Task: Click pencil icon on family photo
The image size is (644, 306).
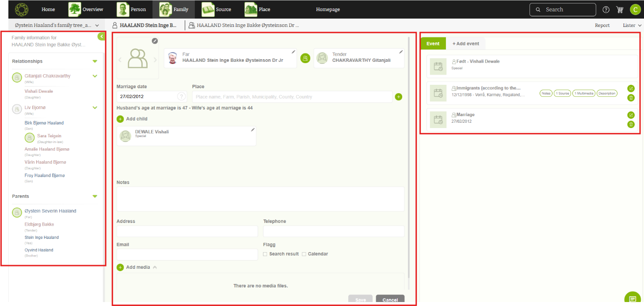Action: point(155,41)
